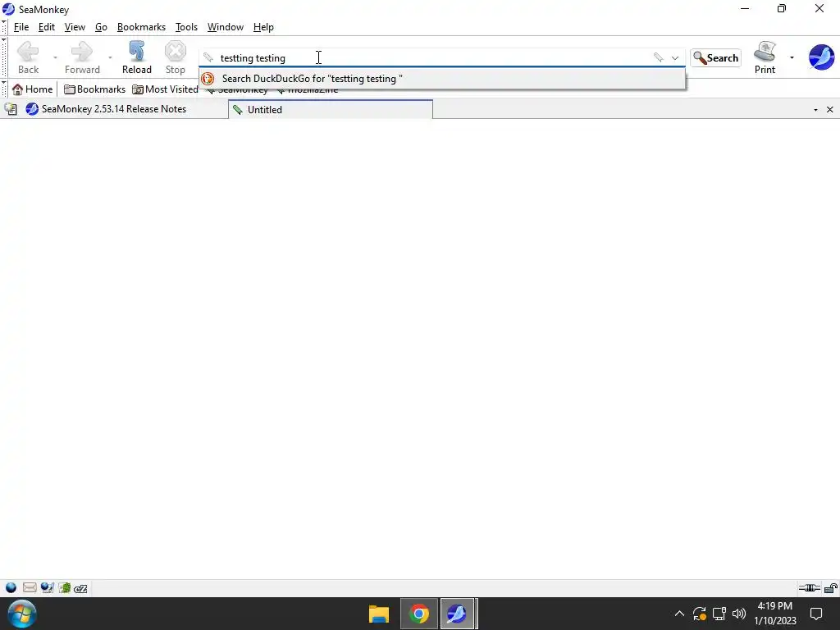Click the new tab icon left of tabs
Image resolution: width=840 pixels, height=630 pixels.
click(11, 109)
